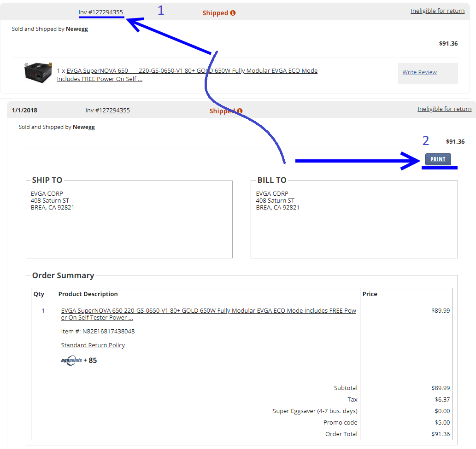
Task: Open invoice number link beside 1/1/2018 date
Action: click(x=114, y=110)
